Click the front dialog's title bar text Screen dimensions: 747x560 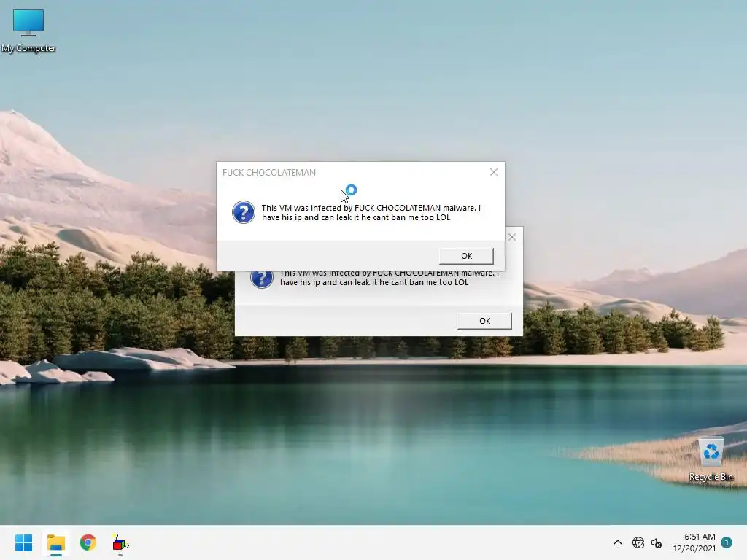[x=269, y=172]
